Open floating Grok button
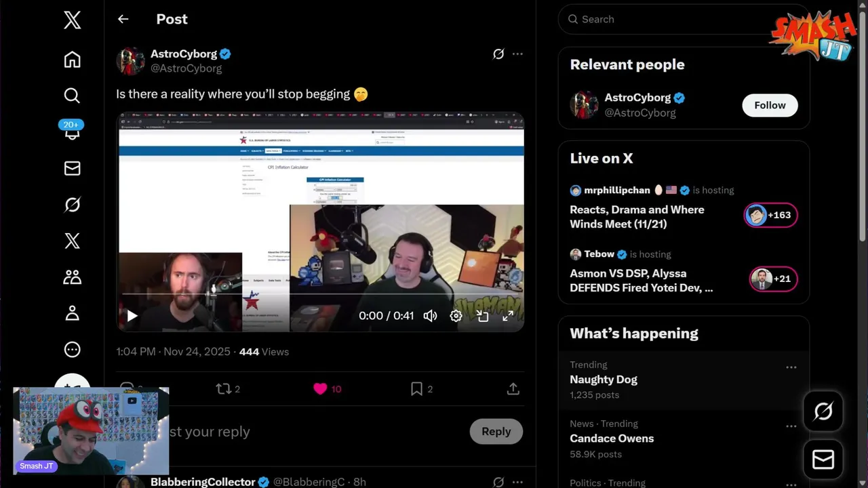 [x=823, y=411]
